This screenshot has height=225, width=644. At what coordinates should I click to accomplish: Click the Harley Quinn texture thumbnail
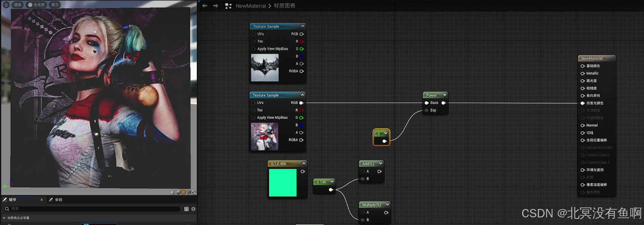click(265, 136)
